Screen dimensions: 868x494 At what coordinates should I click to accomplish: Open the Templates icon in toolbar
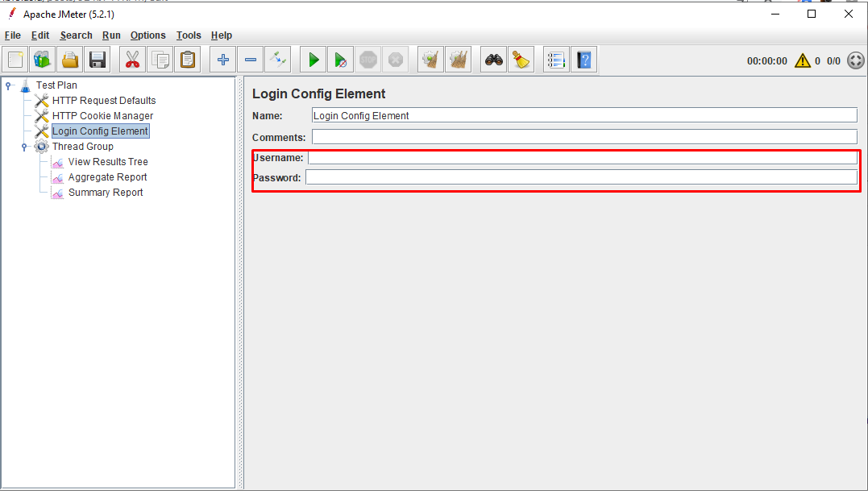43,60
